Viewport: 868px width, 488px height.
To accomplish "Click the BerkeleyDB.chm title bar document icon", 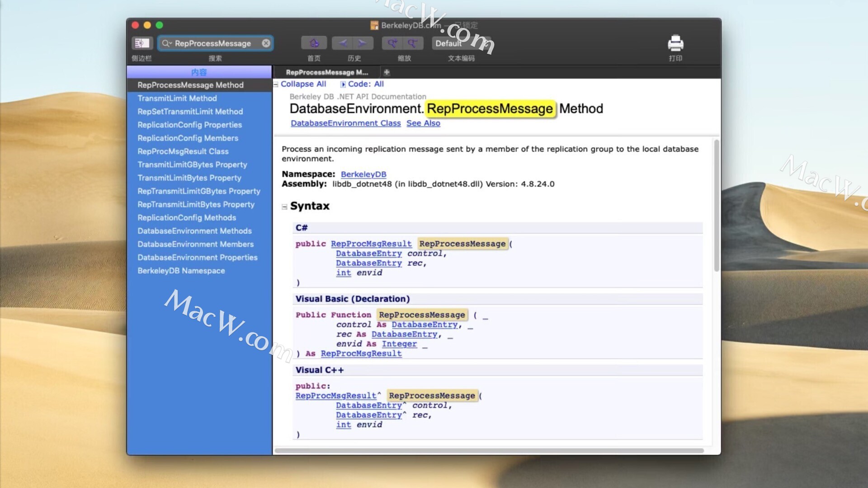I will [x=374, y=25].
